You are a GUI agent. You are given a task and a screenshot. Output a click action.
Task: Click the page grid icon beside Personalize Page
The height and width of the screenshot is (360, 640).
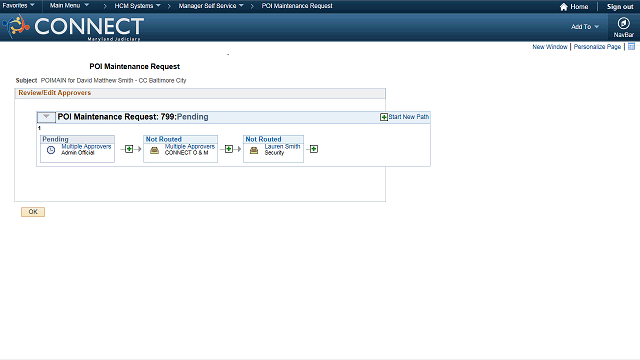pos(631,47)
